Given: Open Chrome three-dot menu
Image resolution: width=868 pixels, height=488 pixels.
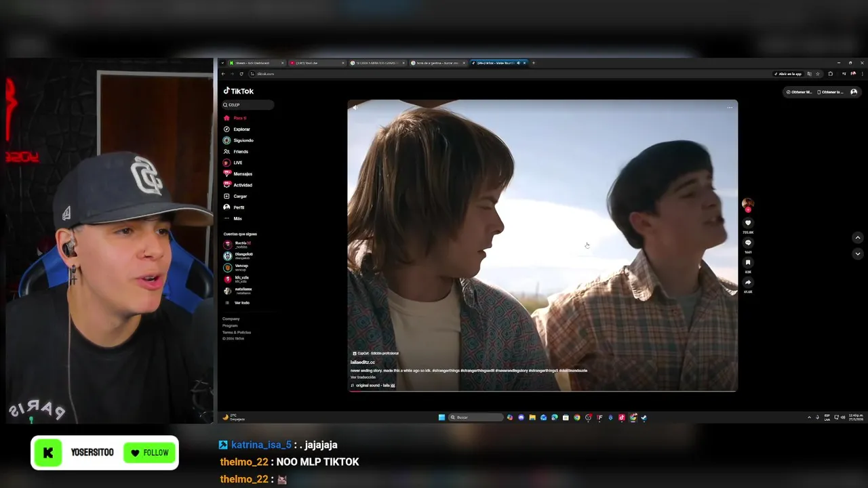Looking at the screenshot, I should [x=863, y=74].
